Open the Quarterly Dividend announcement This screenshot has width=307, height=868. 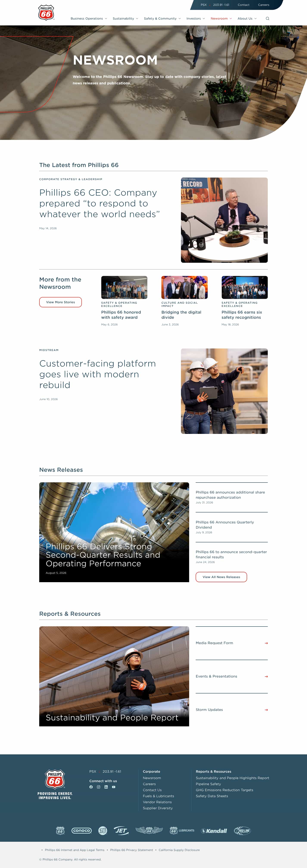click(x=225, y=525)
